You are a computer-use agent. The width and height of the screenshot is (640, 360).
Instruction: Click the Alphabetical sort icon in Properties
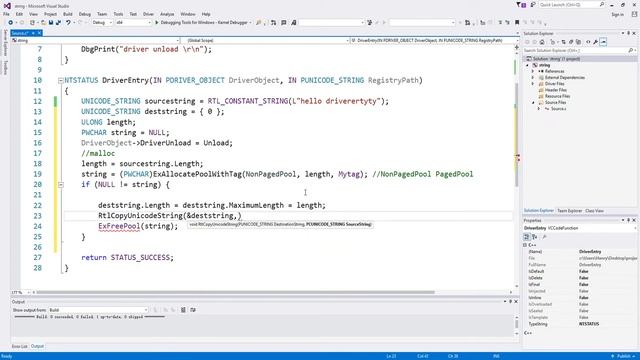pyautogui.click(x=534, y=237)
